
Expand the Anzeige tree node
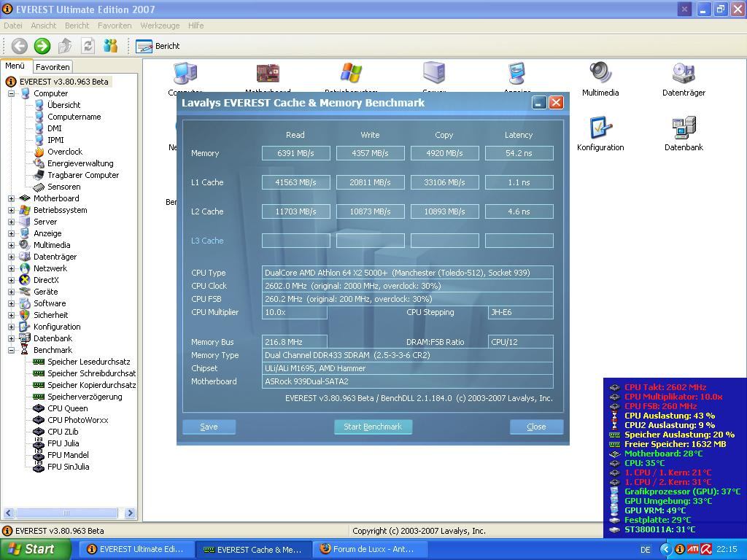pos(11,233)
